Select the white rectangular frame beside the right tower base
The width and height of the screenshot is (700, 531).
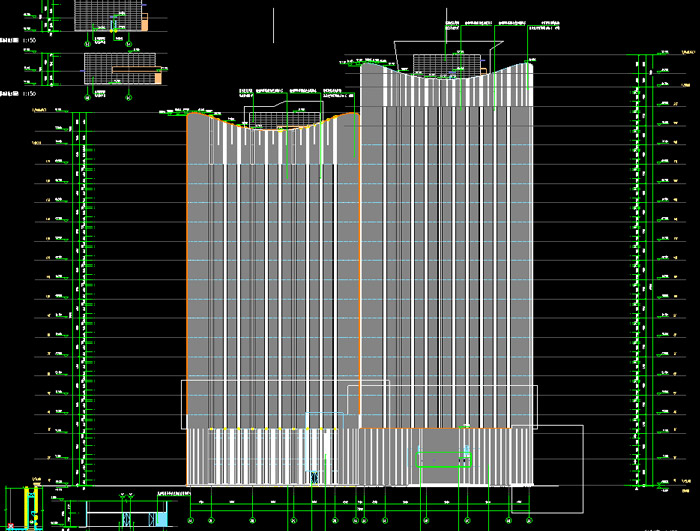547,469
